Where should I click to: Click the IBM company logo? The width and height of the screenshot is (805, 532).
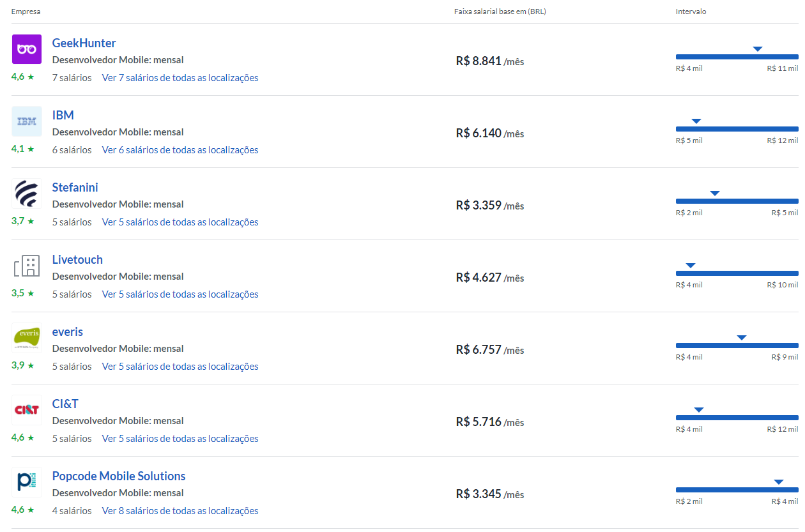click(27, 121)
